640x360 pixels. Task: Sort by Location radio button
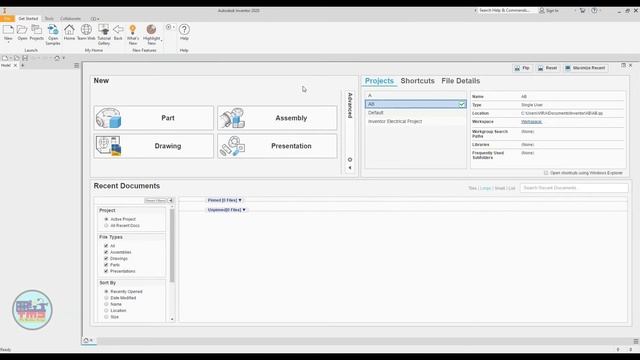pyautogui.click(x=106, y=311)
